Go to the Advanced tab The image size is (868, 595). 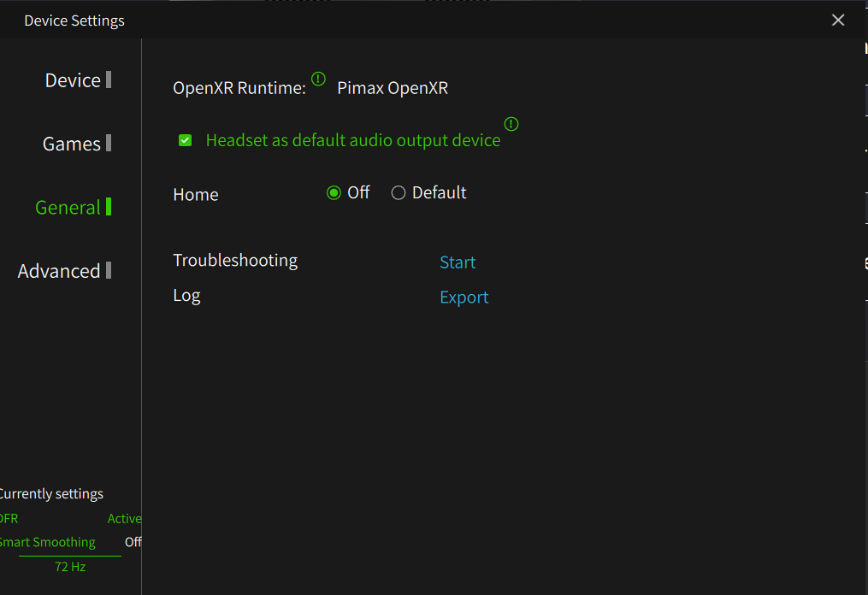60,271
